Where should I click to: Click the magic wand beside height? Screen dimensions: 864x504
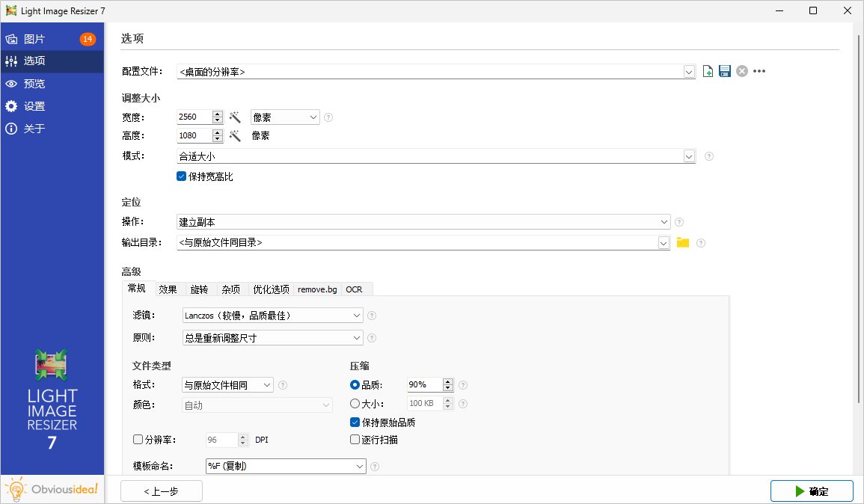235,136
